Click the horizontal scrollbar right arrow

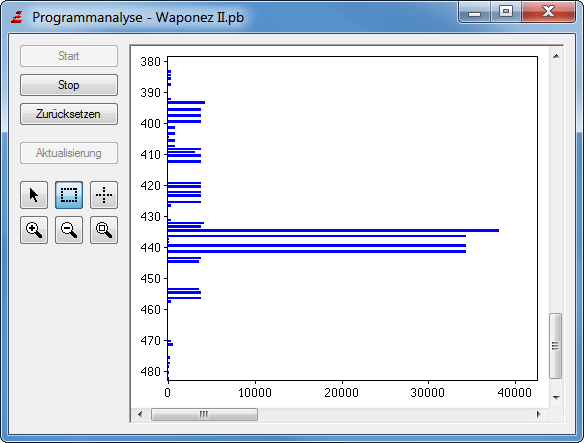(539, 414)
